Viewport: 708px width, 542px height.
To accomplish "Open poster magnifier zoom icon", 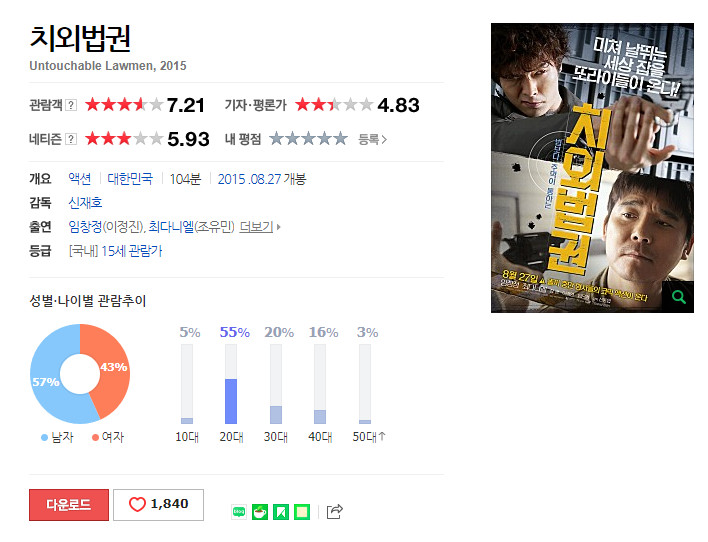I will 678,297.
